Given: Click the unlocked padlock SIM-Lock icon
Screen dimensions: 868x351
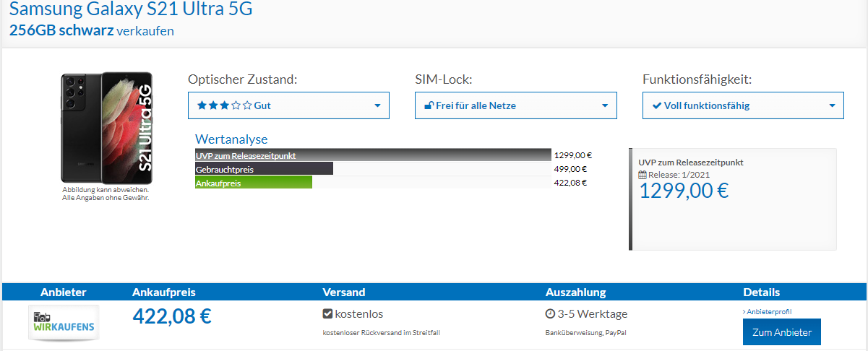Looking at the screenshot, I should [x=429, y=105].
